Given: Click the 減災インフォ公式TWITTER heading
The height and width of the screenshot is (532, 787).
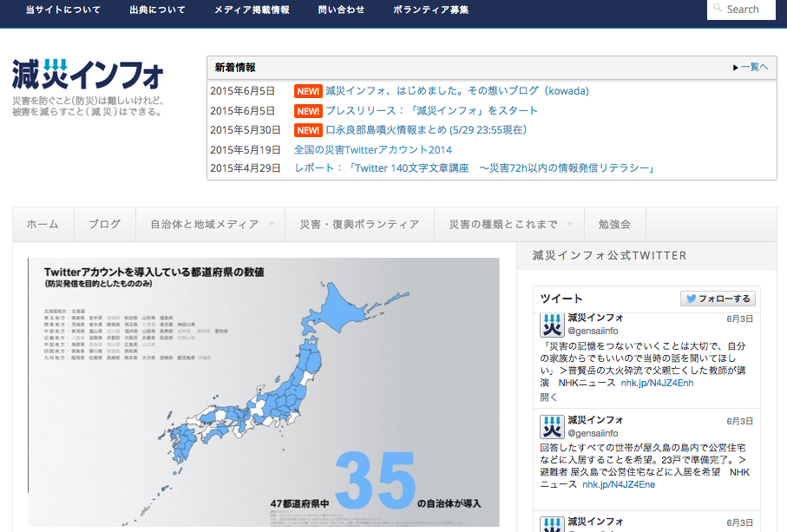Looking at the screenshot, I should 609,255.
